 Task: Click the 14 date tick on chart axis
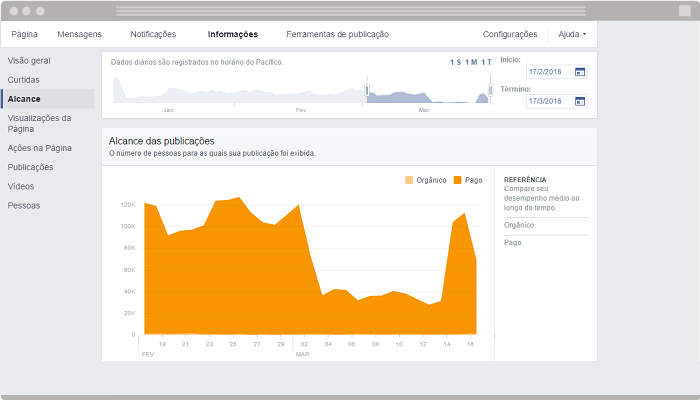(447, 344)
